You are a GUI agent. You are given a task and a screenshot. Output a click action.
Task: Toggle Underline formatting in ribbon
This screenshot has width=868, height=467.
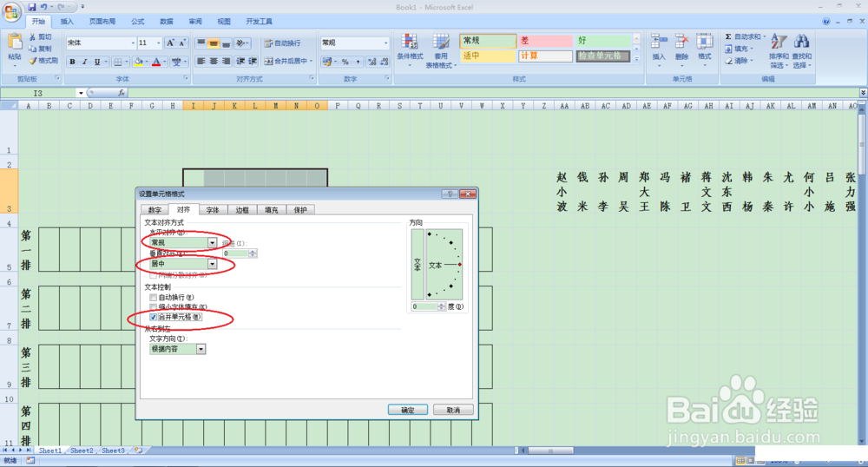click(x=97, y=62)
